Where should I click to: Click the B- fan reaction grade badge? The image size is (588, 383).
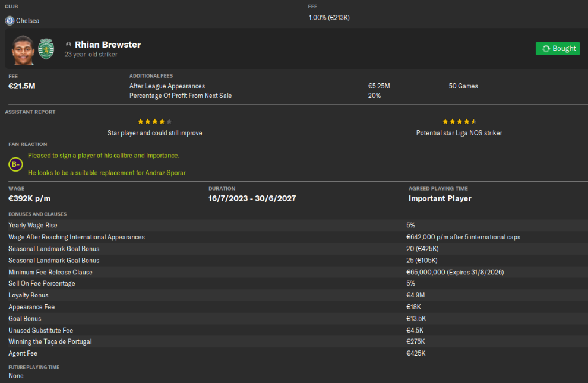(15, 164)
